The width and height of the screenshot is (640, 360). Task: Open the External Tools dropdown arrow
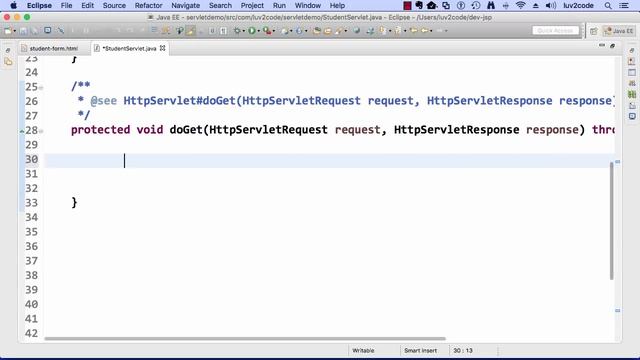pos(274,31)
